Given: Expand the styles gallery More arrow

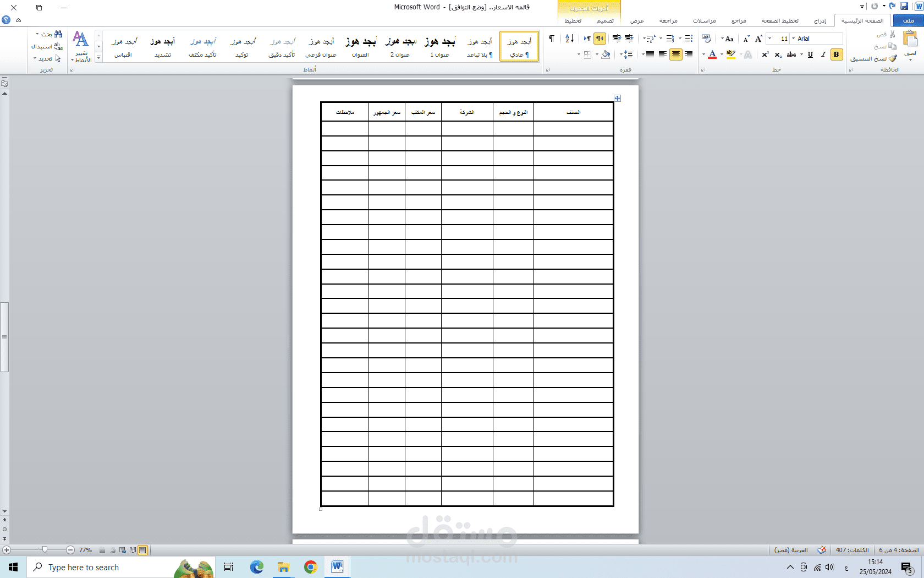Looking at the screenshot, I should (98, 57).
